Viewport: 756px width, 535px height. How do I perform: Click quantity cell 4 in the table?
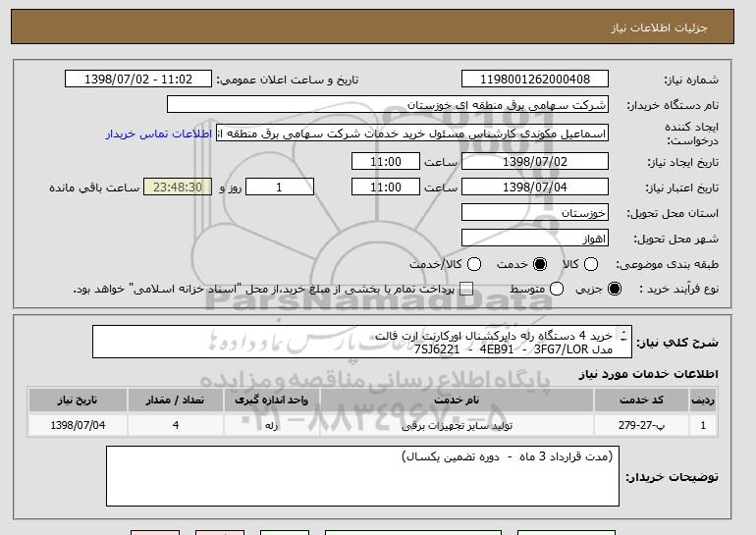(x=176, y=426)
